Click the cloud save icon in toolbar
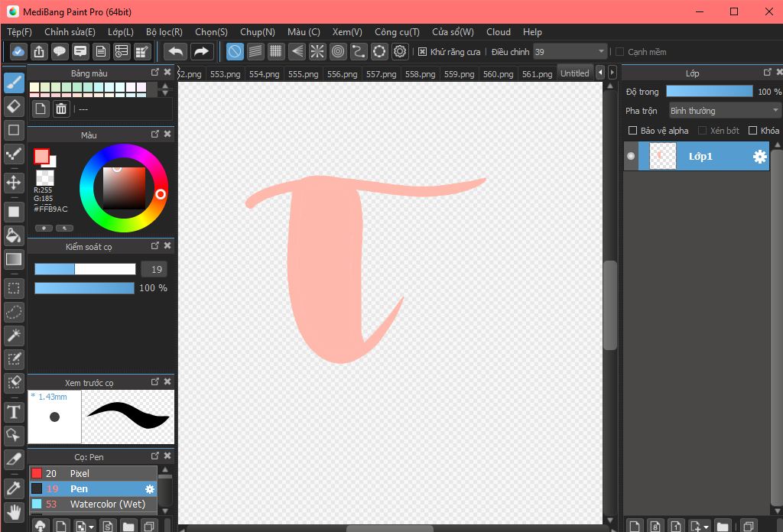Viewport: 783px width, 532px height. (x=18, y=51)
